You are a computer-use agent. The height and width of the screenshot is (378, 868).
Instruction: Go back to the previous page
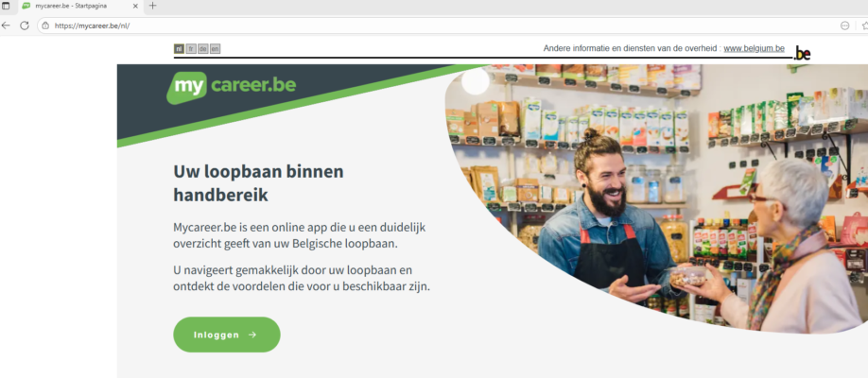6,26
